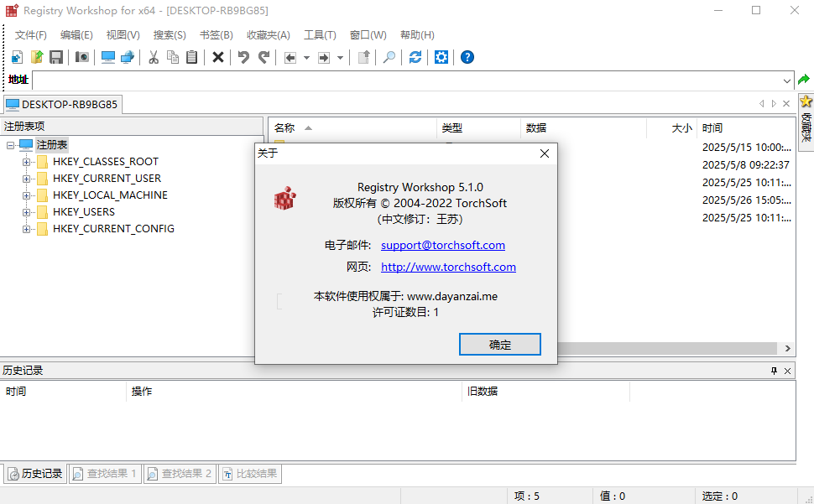Image resolution: width=814 pixels, height=504 pixels.
Task: Click 确定 to close the about dialog
Action: pyautogui.click(x=500, y=345)
